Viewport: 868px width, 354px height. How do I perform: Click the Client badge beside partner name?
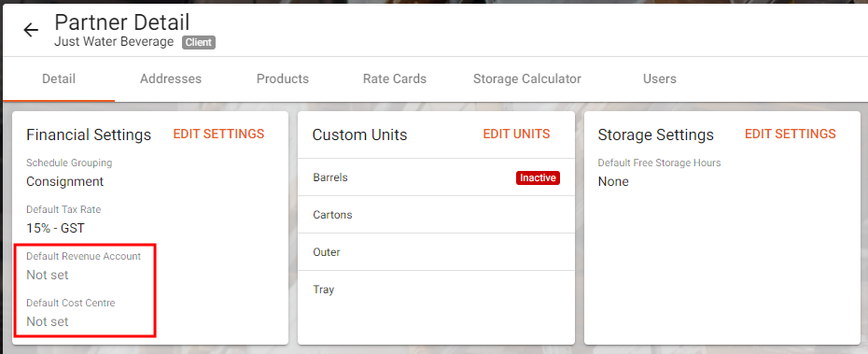tap(199, 43)
